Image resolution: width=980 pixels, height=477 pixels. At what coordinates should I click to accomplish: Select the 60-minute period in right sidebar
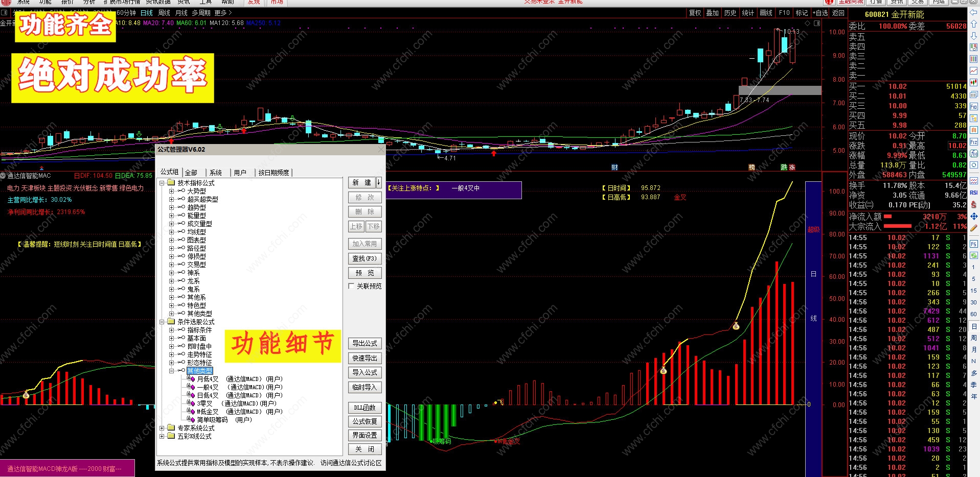pos(974,314)
